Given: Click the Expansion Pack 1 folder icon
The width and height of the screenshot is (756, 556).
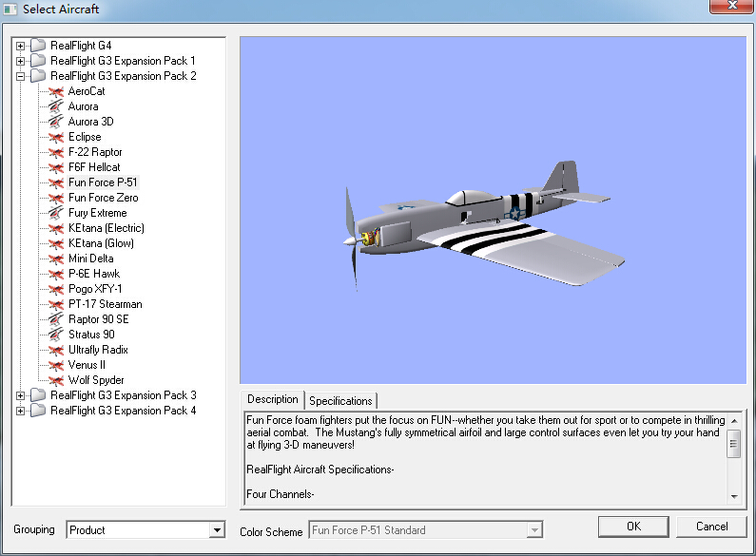Looking at the screenshot, I should (x=38, y=61).
